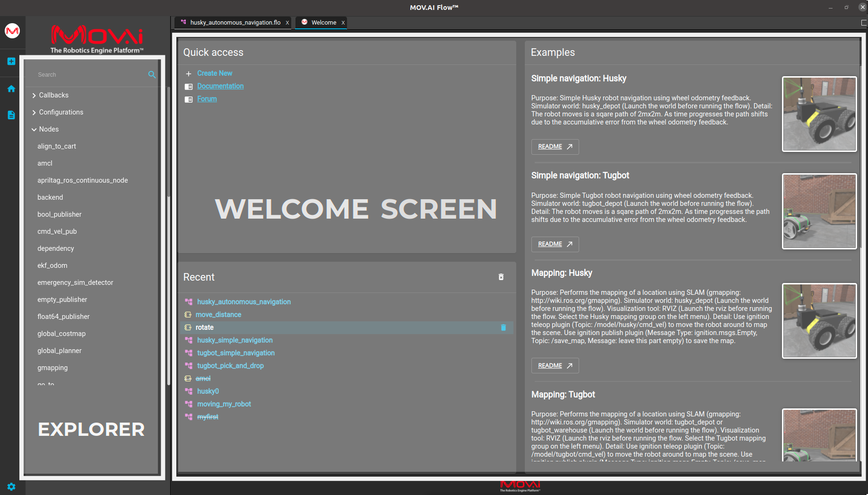Open the Forum link
This screenshot has width=868, height=495.
[x=207, y=99]
